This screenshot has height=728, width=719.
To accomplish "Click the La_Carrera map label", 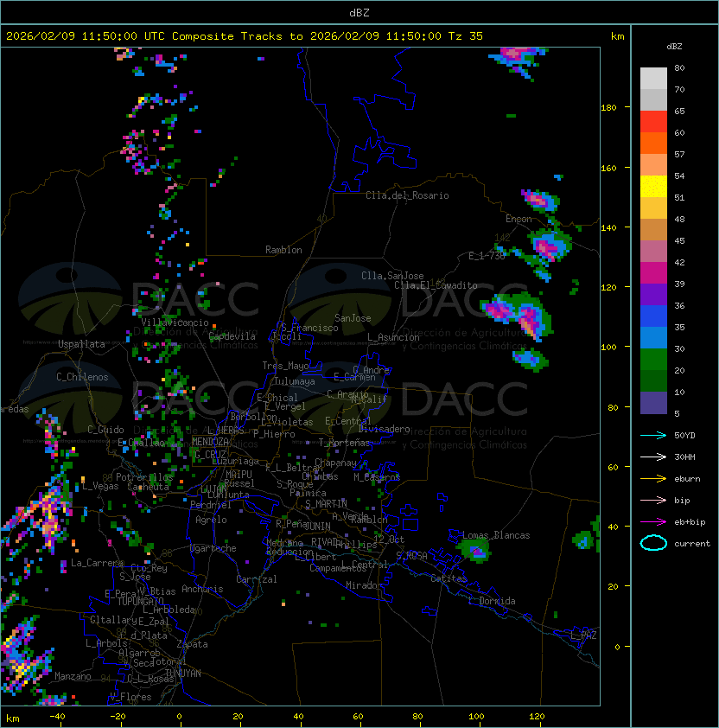I will click(x=98, y=563).
